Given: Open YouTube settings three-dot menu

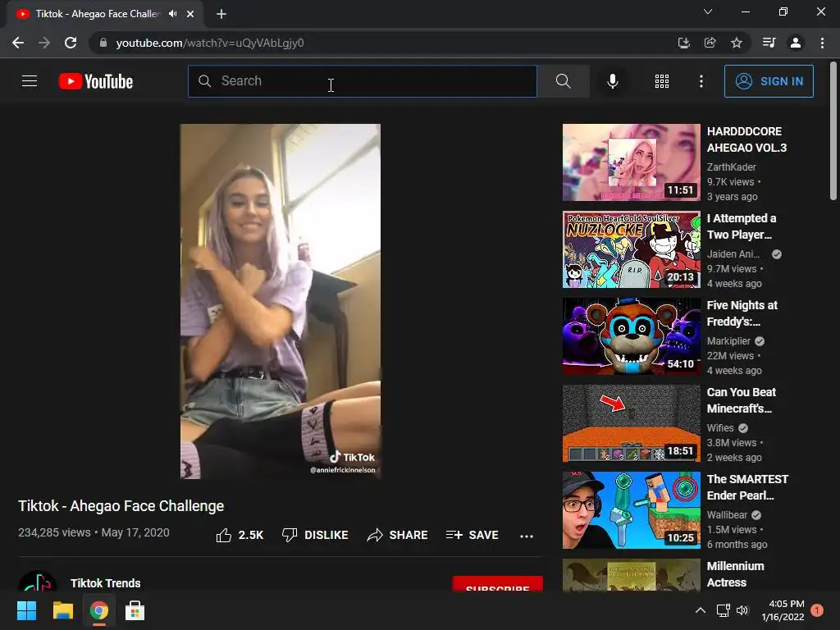Looking at the screenshot, I should click(x=701, y=81).
